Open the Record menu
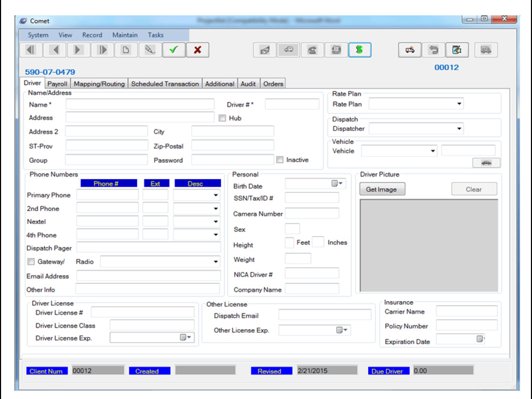The image size is (532, 399). point(92,35)
